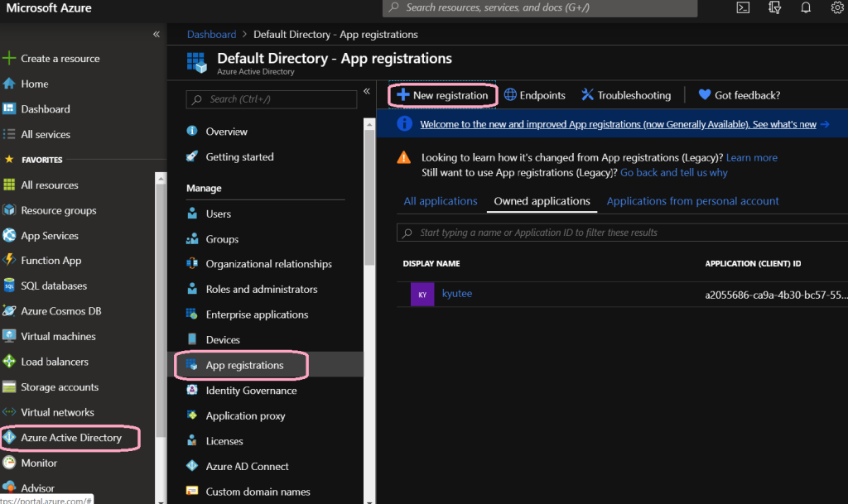Click the directory filter icon in header
Screen dimensions: 848x504
(x=775, y=8)
